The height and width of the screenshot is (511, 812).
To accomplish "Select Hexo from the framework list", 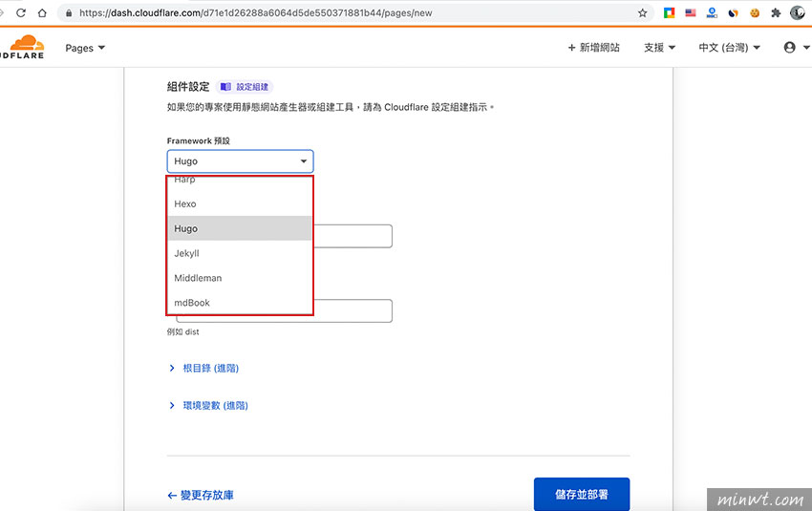I will pyautogui.click(x=241, y=204).
